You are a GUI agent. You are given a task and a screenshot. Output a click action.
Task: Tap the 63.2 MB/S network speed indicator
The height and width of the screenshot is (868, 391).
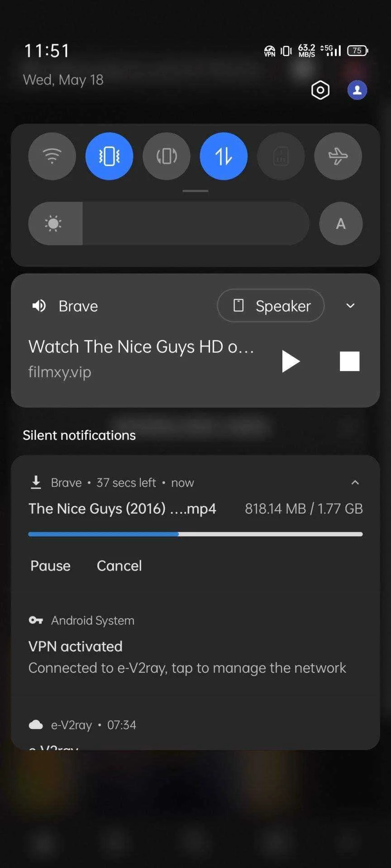point(306,51)
